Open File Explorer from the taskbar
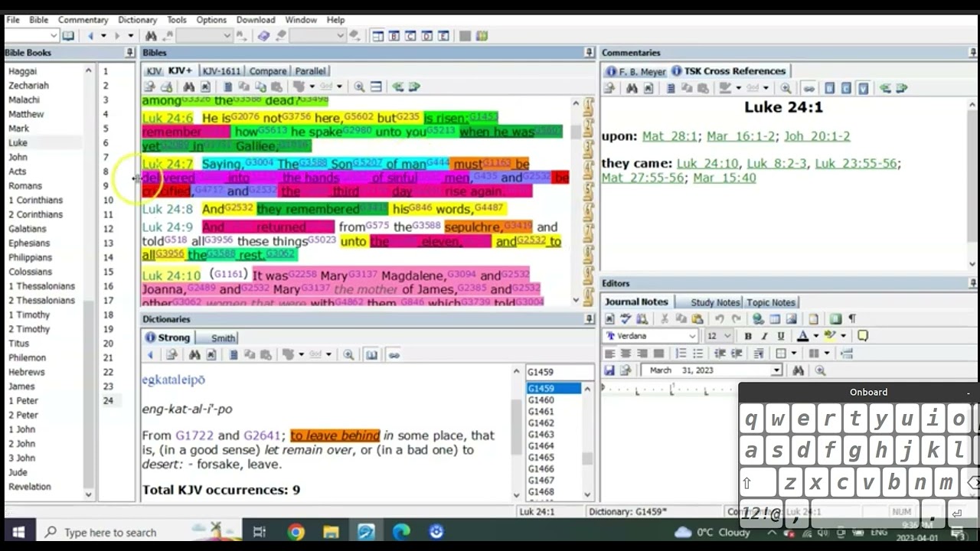980x551 pixels. click(x=331, y=533)
